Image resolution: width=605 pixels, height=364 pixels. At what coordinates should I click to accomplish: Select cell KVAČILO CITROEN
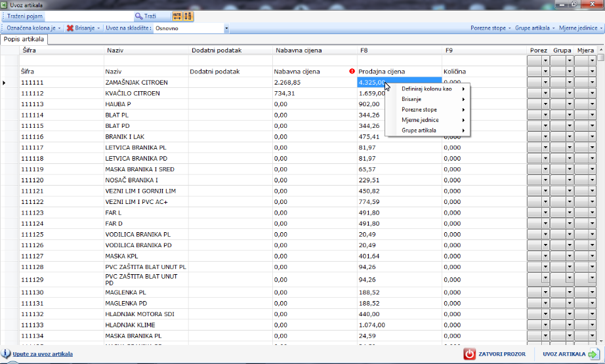tap(146, 93)
